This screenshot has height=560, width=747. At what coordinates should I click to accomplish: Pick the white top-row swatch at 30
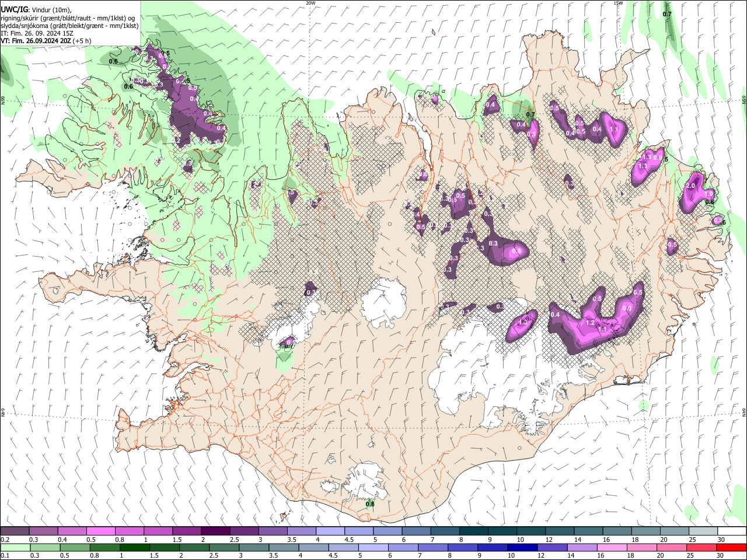(732, 531)
